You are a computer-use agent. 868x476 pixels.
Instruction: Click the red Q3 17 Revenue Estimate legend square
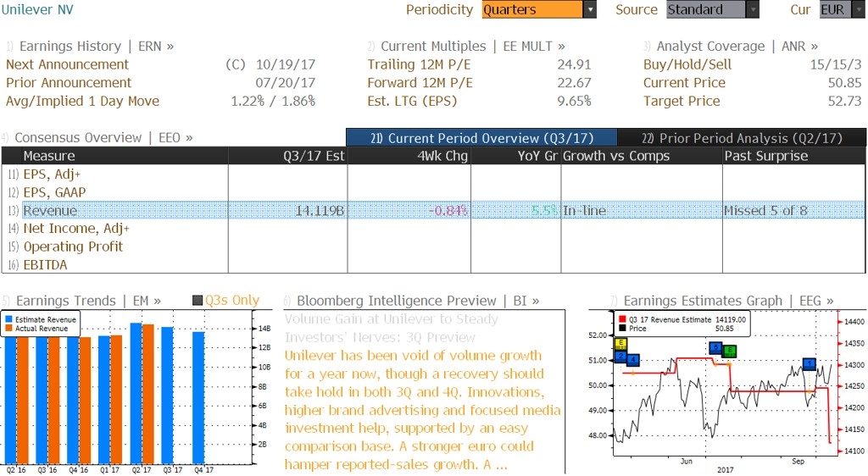[622, 319]
